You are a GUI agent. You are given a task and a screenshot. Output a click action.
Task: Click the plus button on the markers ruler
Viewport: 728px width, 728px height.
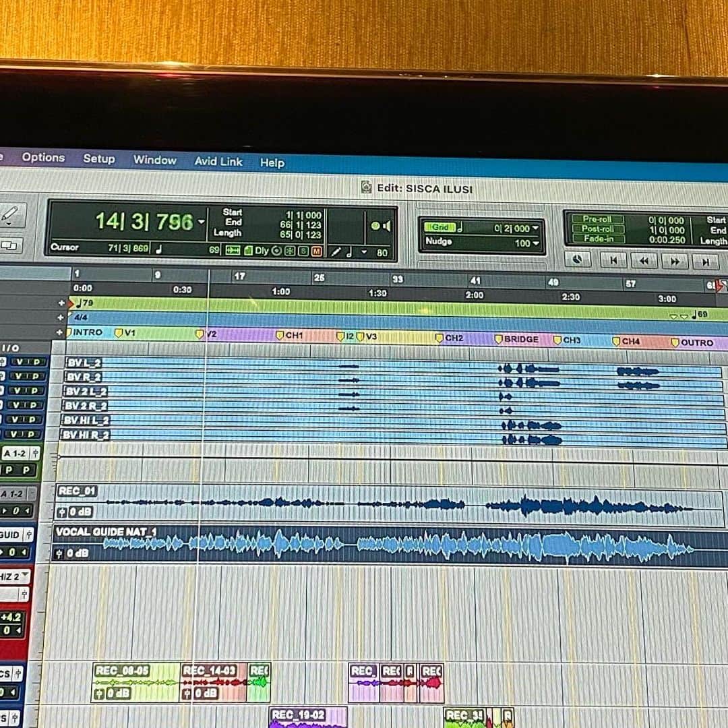coord(59,332)
